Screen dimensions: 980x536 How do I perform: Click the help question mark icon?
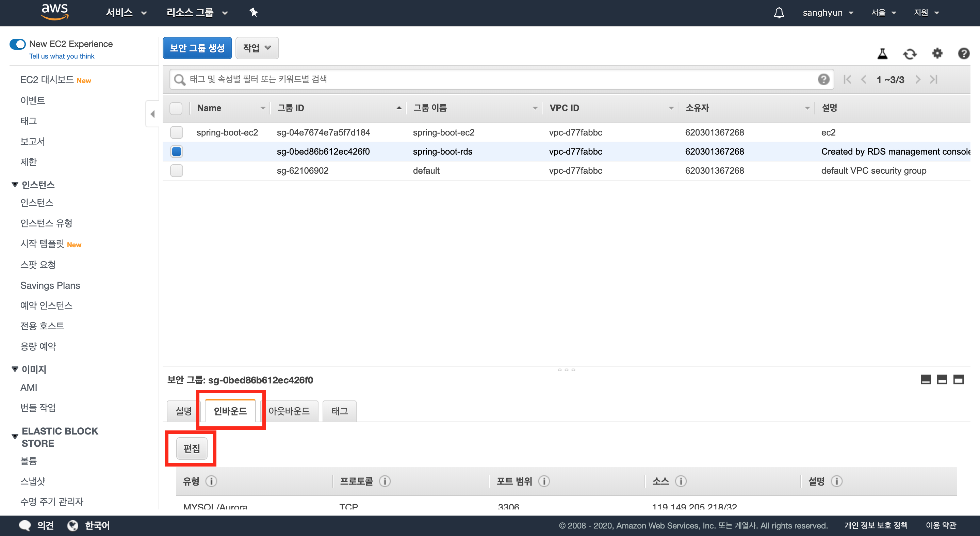pos(963,53)
